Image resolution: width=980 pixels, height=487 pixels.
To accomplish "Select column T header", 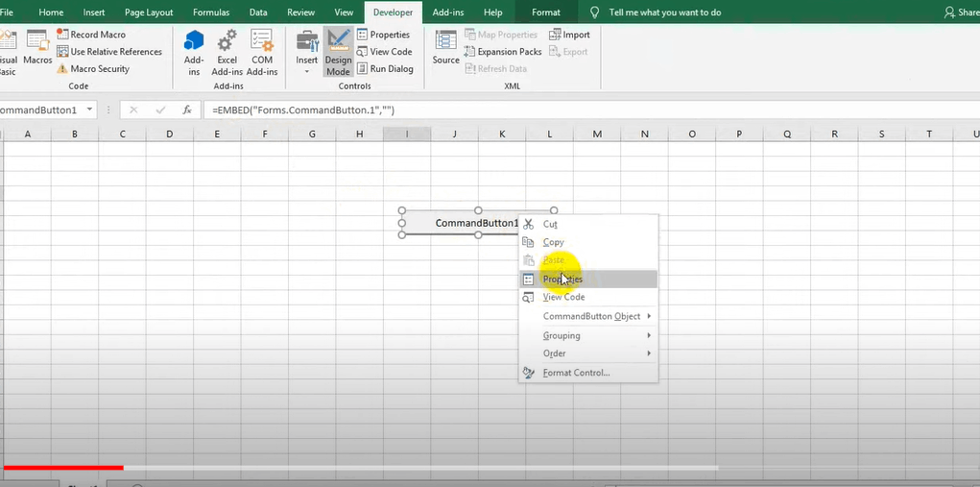I will (x=929, y=134).
